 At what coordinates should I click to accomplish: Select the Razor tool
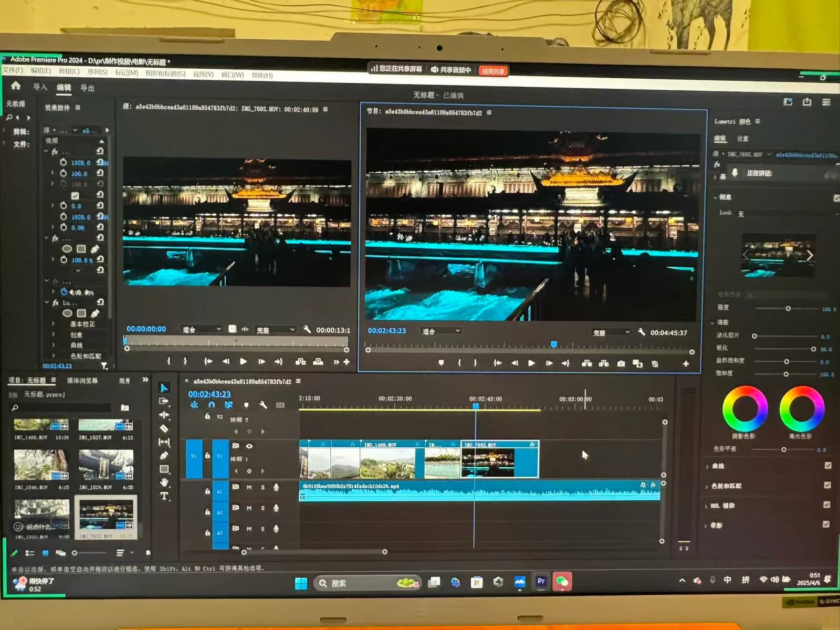coord(164,428)
